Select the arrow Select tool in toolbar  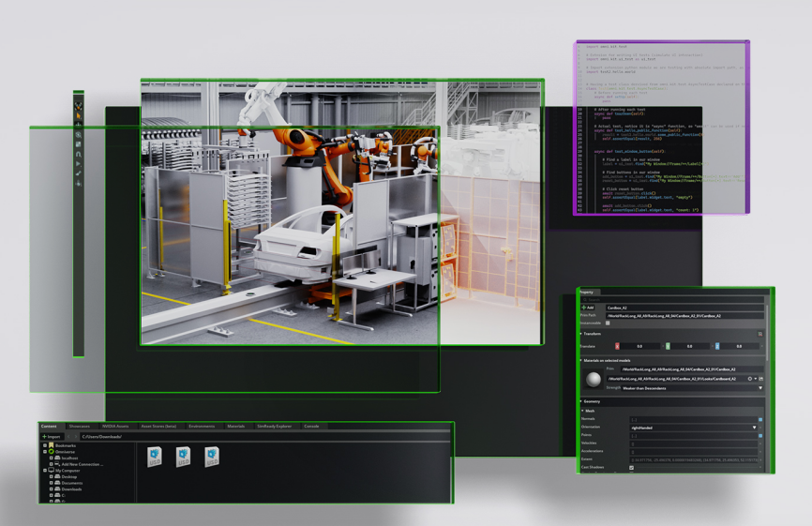click(79, 116)
